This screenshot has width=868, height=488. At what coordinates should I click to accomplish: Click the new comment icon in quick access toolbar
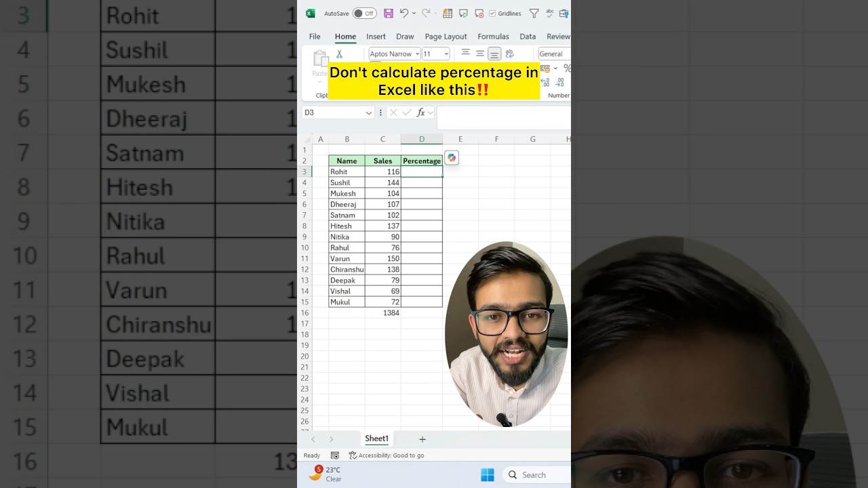point(463,14)
